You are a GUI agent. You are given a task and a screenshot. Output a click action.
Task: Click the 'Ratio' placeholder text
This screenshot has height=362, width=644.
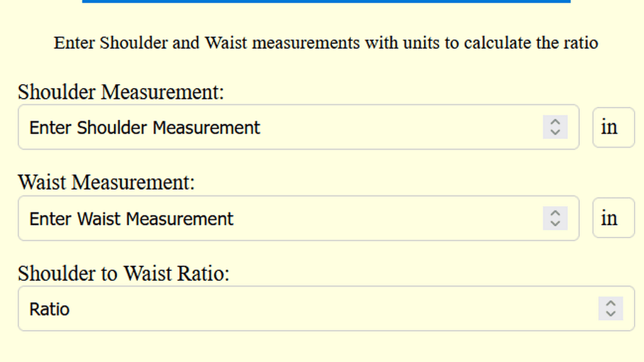[x=50, y=309]
